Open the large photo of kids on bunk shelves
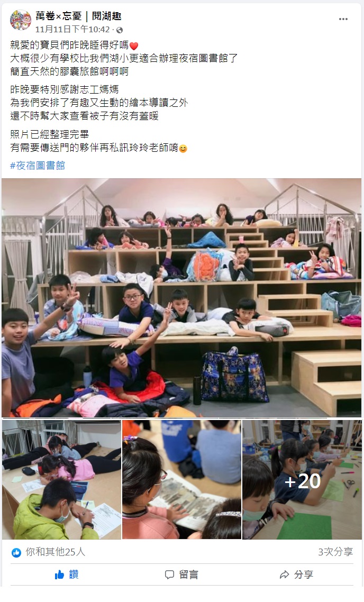The width and height of the screenshot is (364, 602). [181, 297]
